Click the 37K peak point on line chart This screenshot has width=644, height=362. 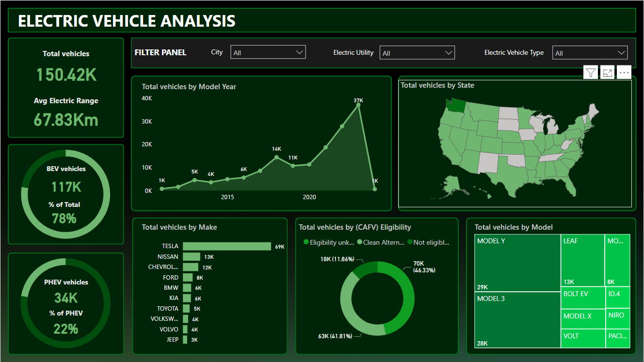click(358, 104)
